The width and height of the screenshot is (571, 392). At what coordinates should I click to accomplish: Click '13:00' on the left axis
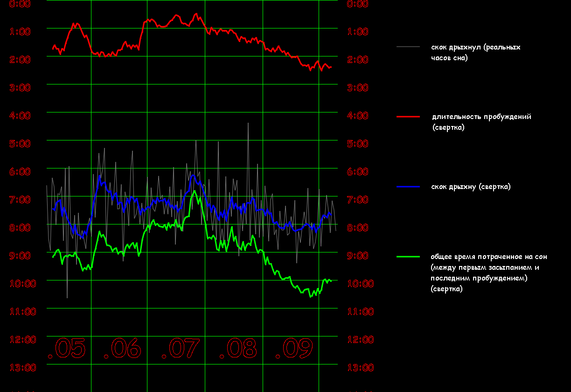22,367
